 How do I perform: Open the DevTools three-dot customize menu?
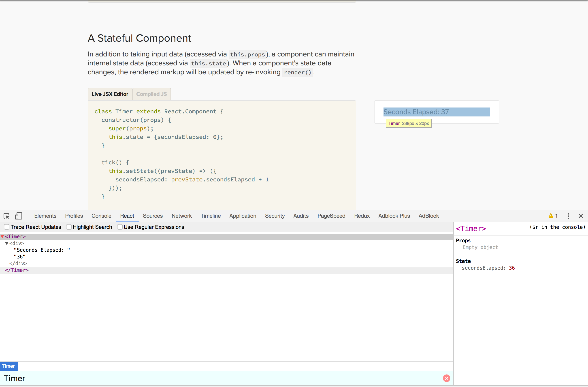coord(569,216)
